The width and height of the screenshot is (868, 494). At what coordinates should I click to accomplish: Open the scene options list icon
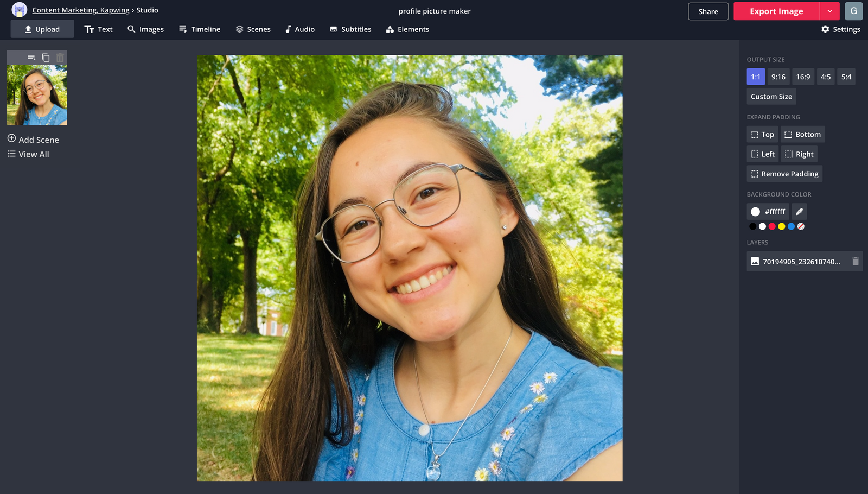coord(31,57)
